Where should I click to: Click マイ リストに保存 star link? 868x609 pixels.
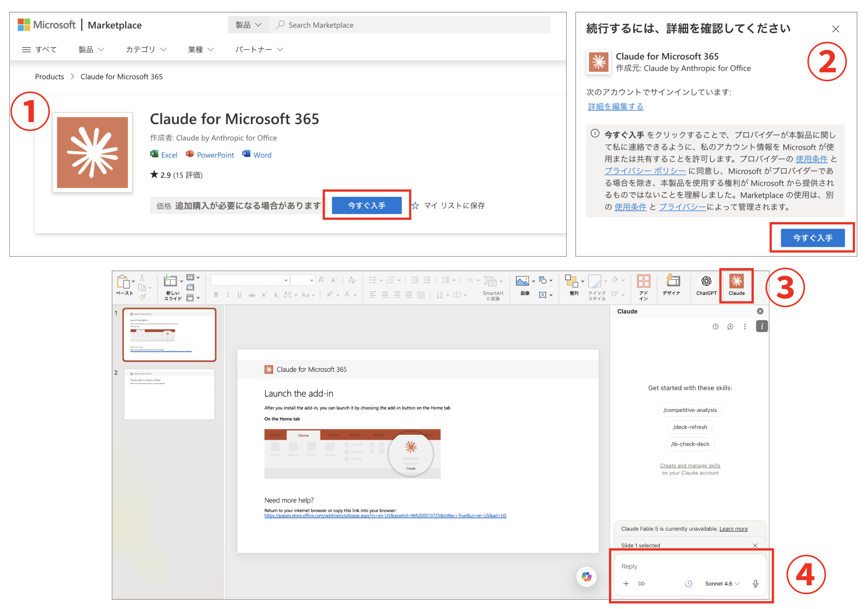coord(448,205)
